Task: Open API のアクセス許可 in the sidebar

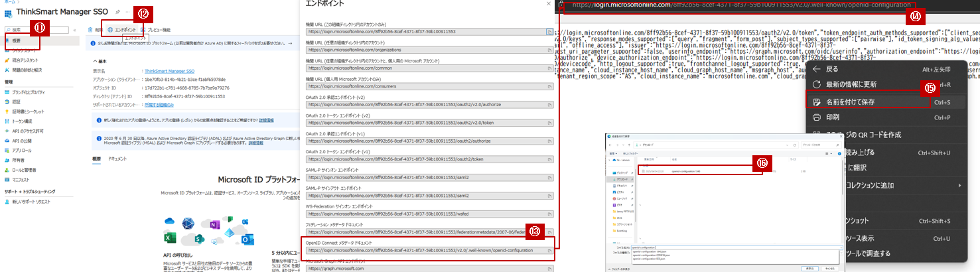Action: coord(24,131)
